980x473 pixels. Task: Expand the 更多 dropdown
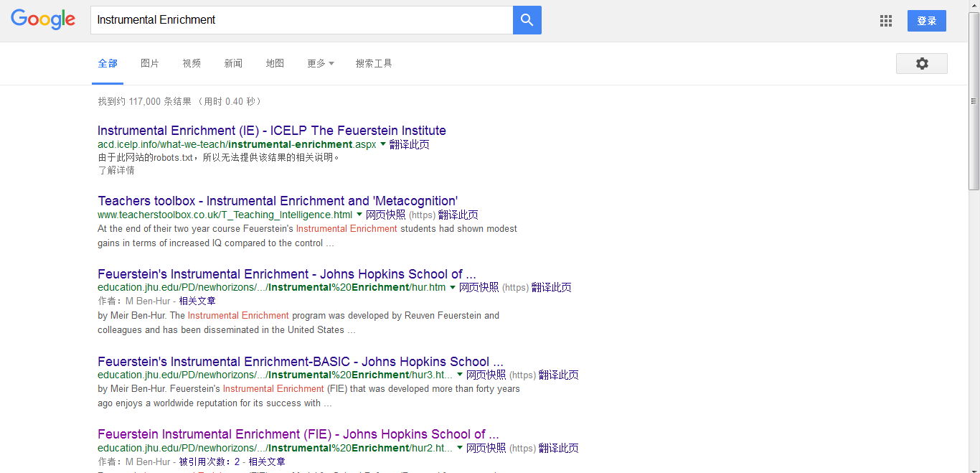(x=321, y=63)
